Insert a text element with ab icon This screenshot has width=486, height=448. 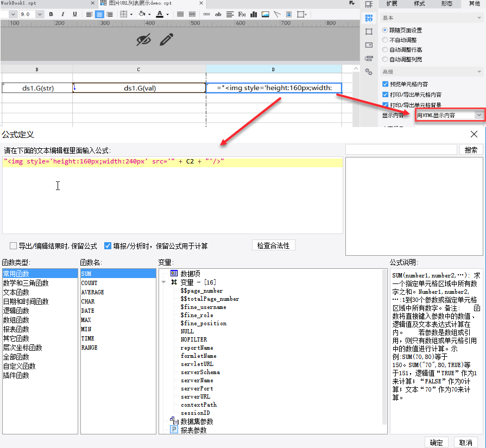pos(218,14)
